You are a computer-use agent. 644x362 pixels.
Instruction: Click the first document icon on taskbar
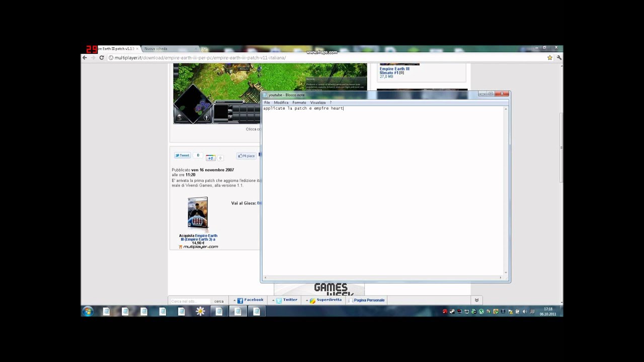coord(106,312)
